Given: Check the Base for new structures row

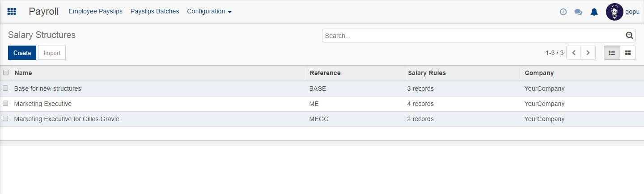Looking at the screenshot, I should [x=6, y=88].
